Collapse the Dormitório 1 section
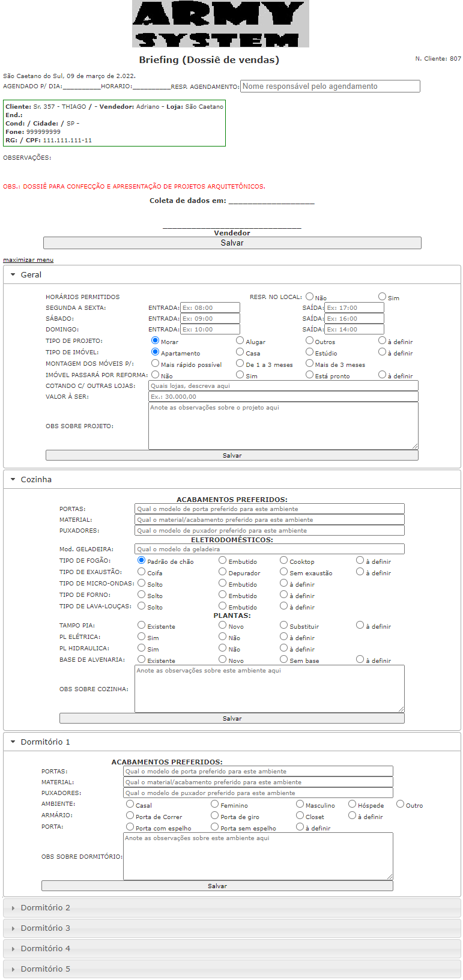This screenshot has width=463, height=980. click(232, 742)
